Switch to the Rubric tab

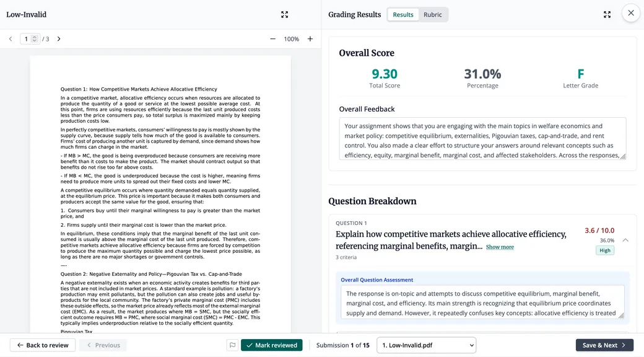(x=432, y=15)
